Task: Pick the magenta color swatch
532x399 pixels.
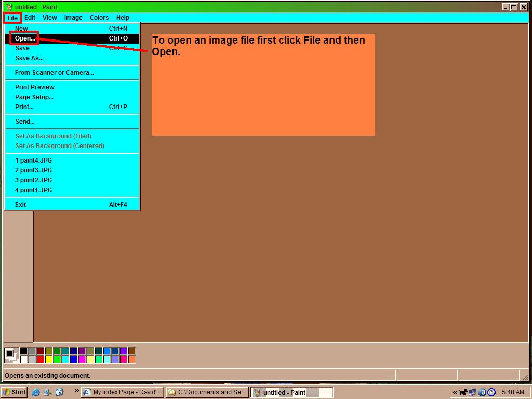Action: click(x=82, y=360)
